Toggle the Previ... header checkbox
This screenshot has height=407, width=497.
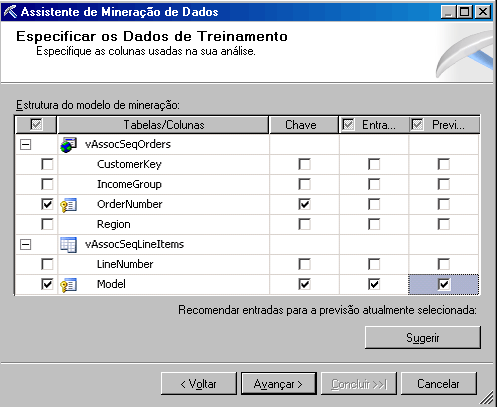pos(418,125)
